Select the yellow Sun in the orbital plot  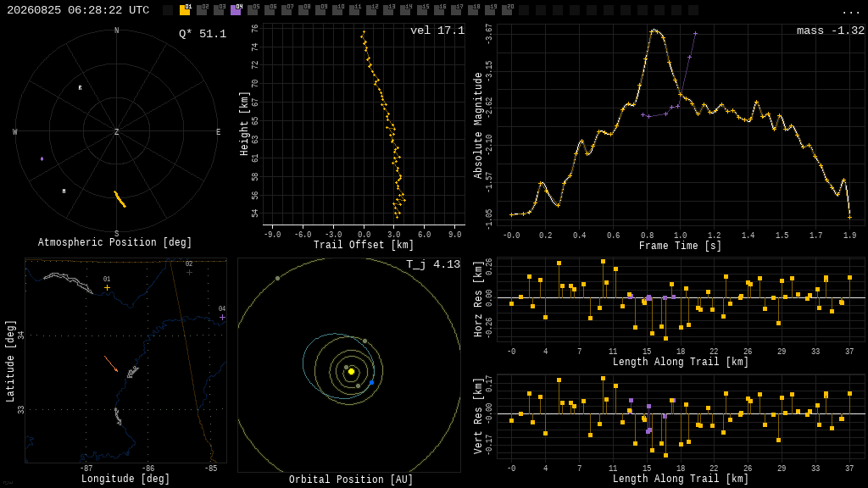tap(351, 371)
